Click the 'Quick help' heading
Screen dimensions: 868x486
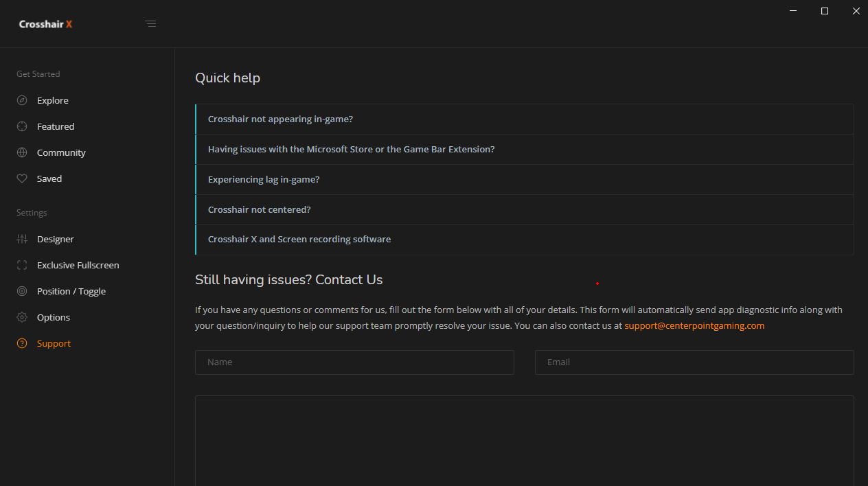(x=227, y=78)
